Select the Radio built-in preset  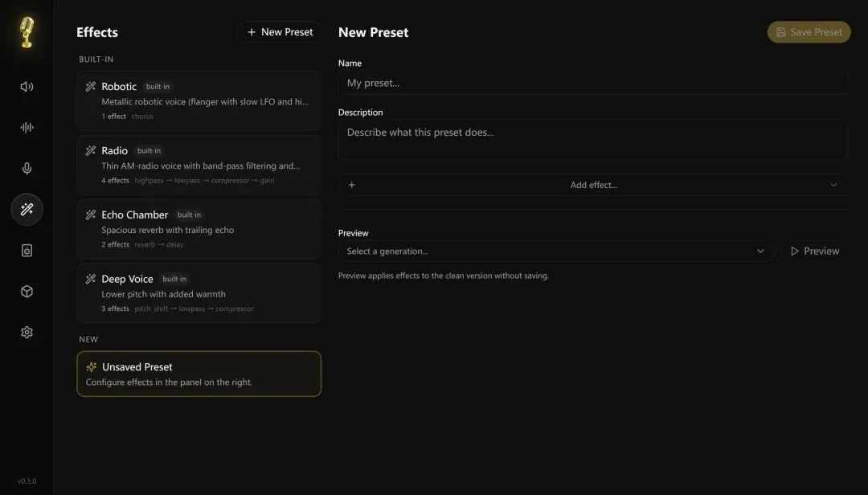click(x=199, y=165)
